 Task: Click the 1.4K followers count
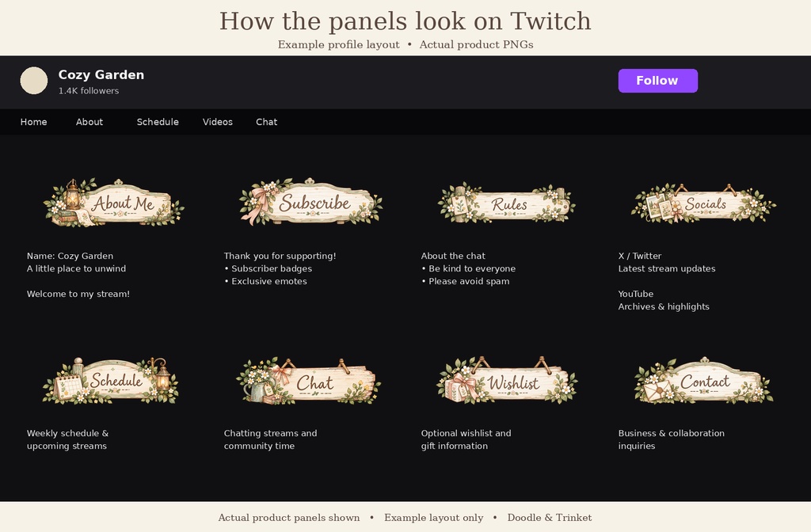pos(89,90)
